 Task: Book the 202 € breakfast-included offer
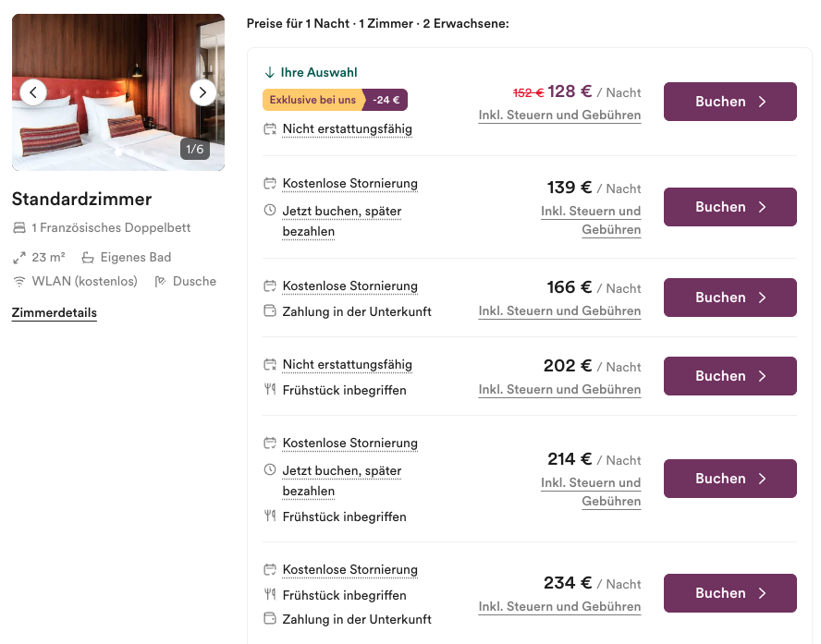click(x=729, y=376)
